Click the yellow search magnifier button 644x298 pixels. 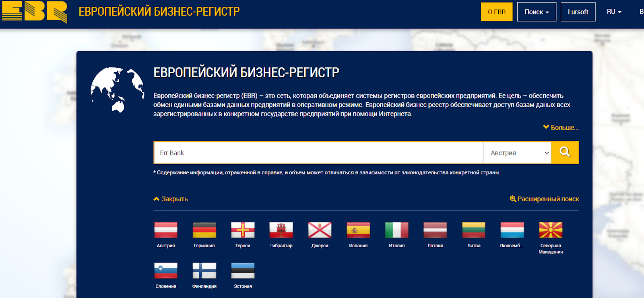(565, 153)
